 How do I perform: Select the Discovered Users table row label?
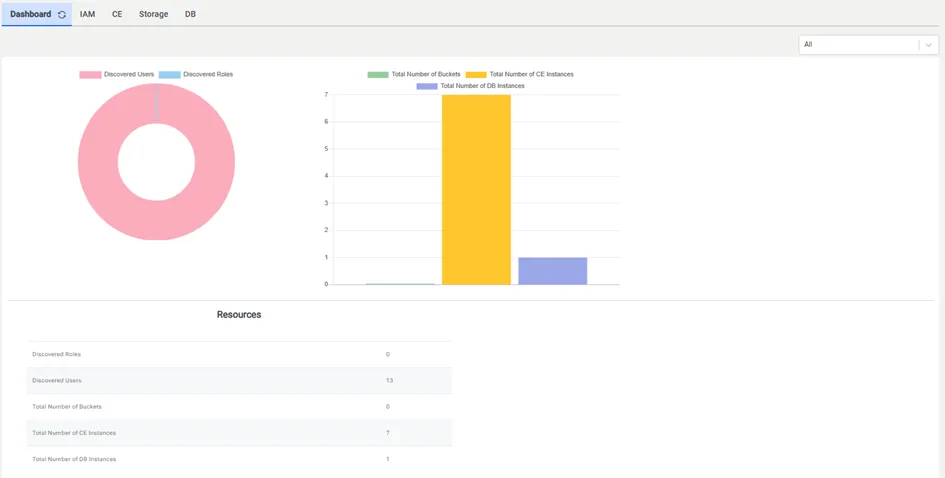tap(57, 381)
